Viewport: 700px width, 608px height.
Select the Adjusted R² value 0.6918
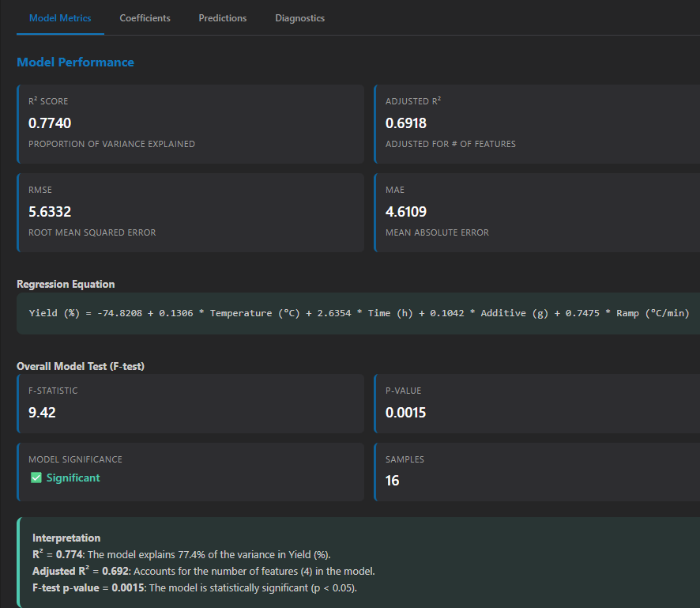(406, 123)
